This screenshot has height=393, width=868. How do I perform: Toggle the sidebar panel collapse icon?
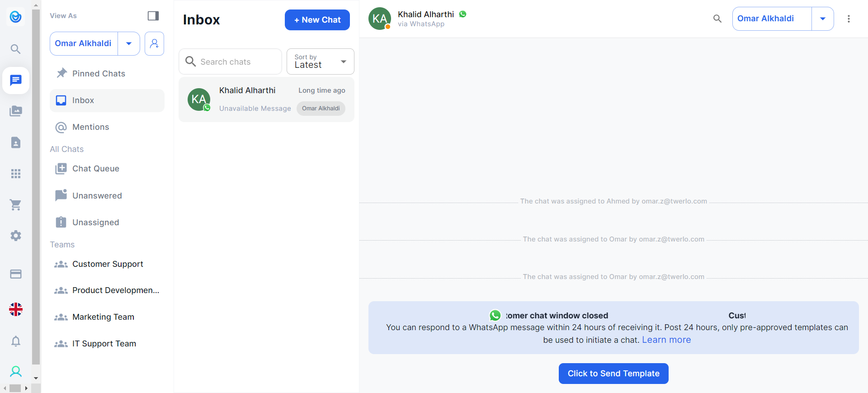pos(153,16)
